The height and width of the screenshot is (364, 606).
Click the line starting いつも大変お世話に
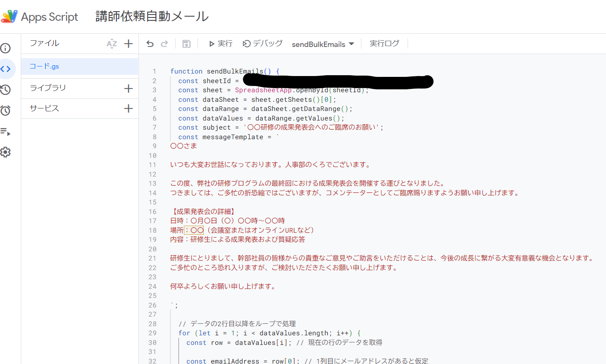(x=270, y=165)
